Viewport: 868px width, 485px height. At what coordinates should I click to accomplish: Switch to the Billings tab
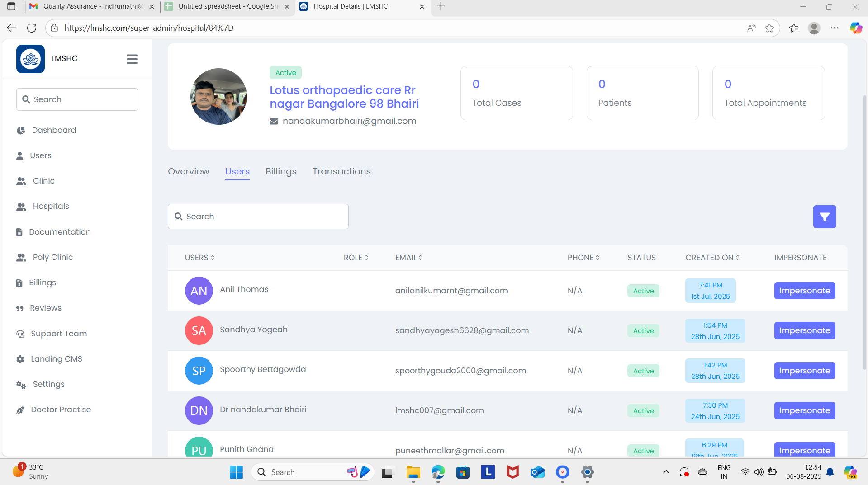pyautogui.click(x=280, y=172)
